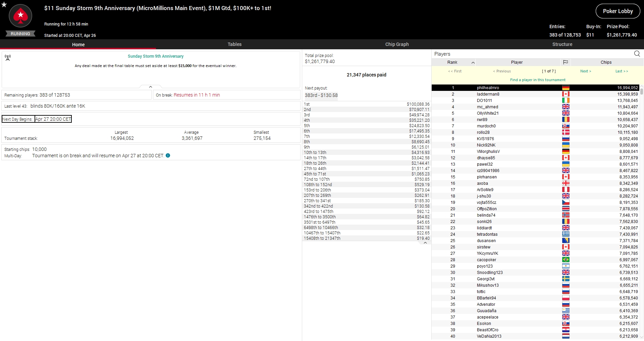Click the flag column header icon
This screenshot has width=644, height=341.
pyautogui.click(x=566, y=62)
